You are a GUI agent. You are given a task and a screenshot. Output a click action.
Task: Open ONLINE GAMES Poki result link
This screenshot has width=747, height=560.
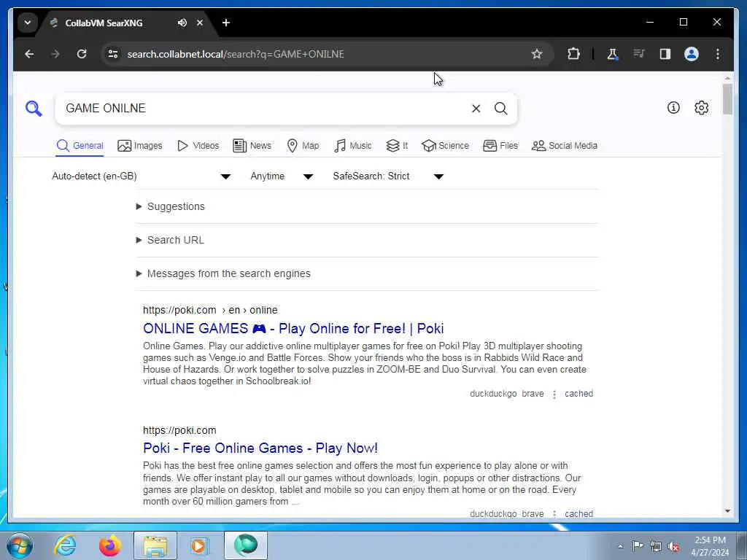point(293,329)
